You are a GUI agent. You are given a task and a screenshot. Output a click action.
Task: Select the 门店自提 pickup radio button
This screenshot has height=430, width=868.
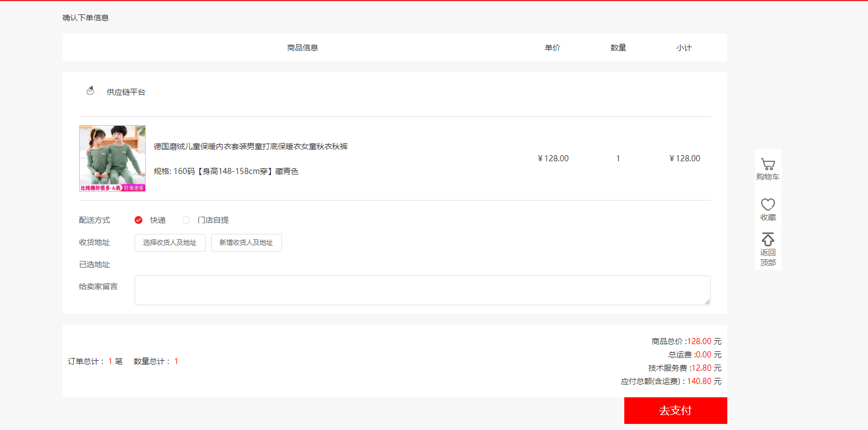(x=186, y=220)
